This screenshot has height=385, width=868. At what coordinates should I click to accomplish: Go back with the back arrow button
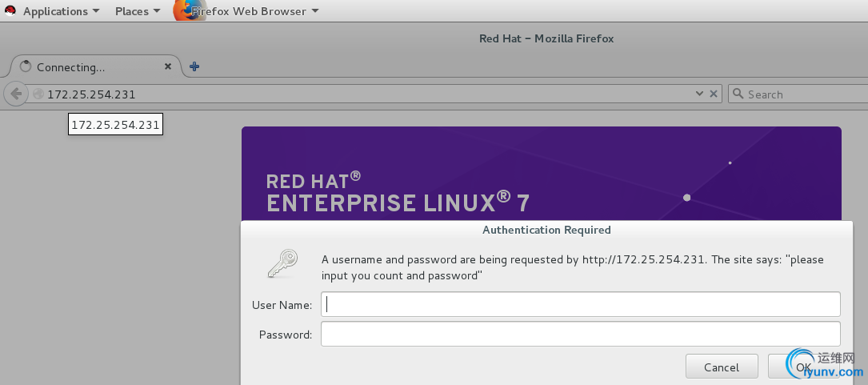(16, 94)
